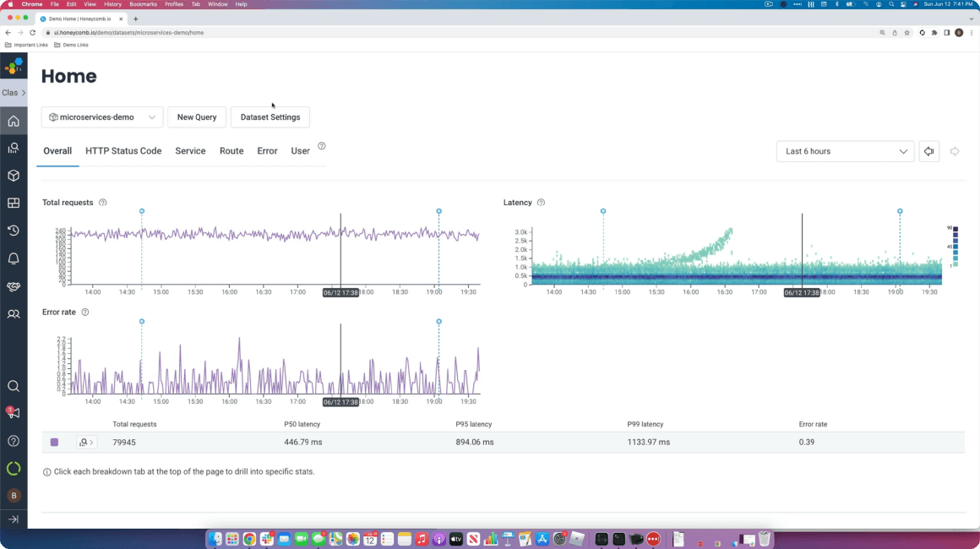The image size is (980, 549).
Task: Open the History menu in the menu bar
Action: pyautogui.click(x=112, y=4)
